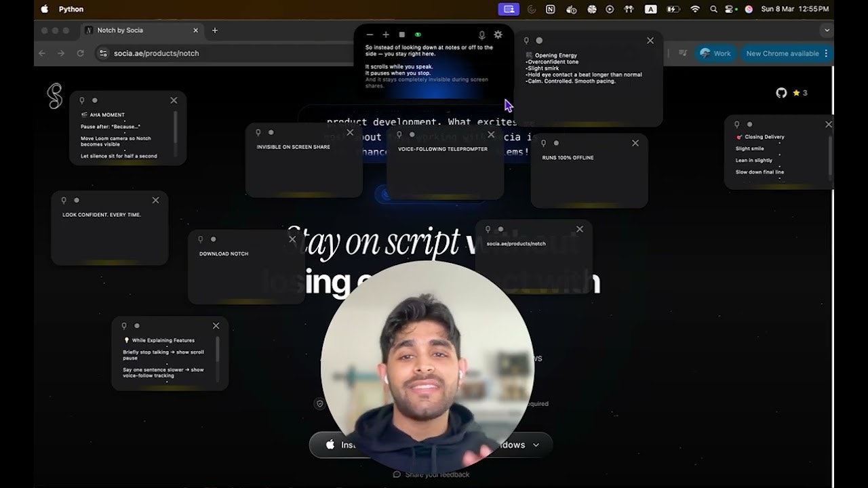This screenshot has width=868, height=488.
Task: View site information icon in address bar
Action: 102,53
